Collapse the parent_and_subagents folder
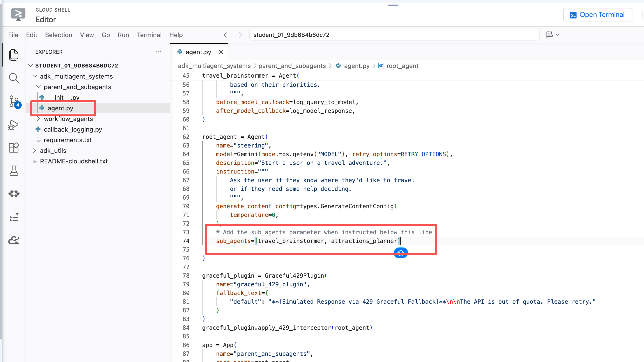The height and width of the screenshot is (362, 644). [x=39, y=87]
